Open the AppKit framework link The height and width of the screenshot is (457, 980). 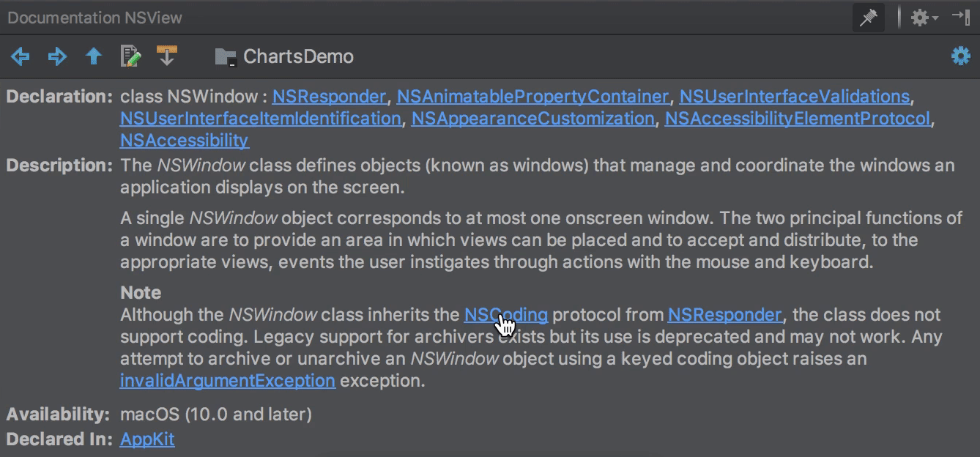[x=147, y=439]
